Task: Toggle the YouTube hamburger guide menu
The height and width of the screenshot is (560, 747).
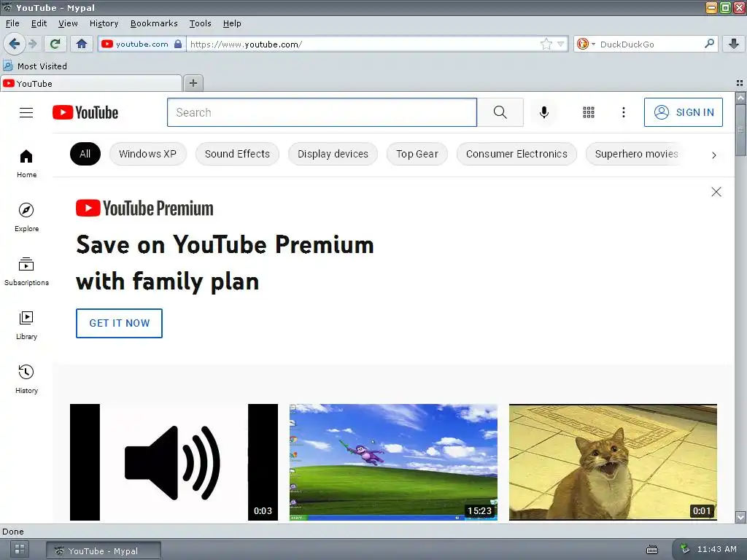Action: pyautogui.click(x=26, y=112)
